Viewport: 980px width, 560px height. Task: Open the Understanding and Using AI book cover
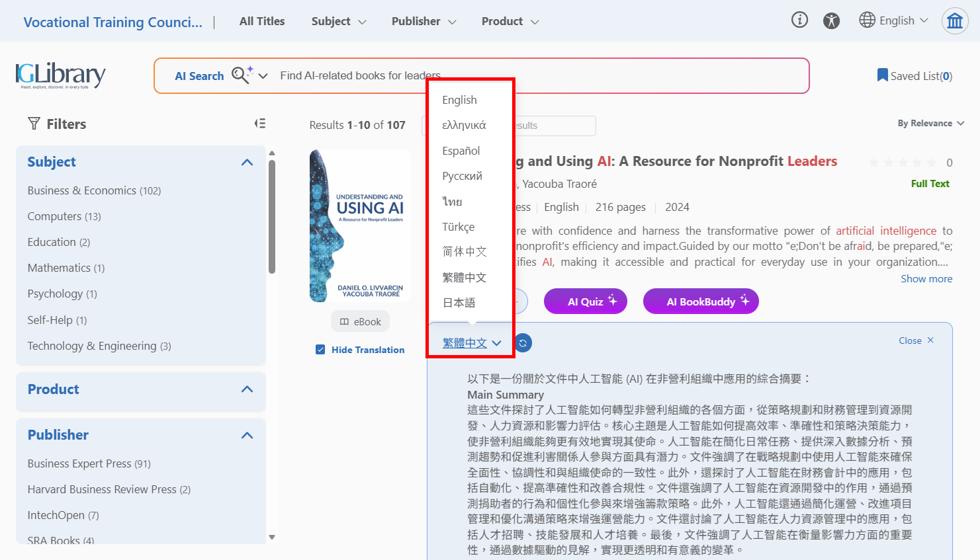click(360, 226)
